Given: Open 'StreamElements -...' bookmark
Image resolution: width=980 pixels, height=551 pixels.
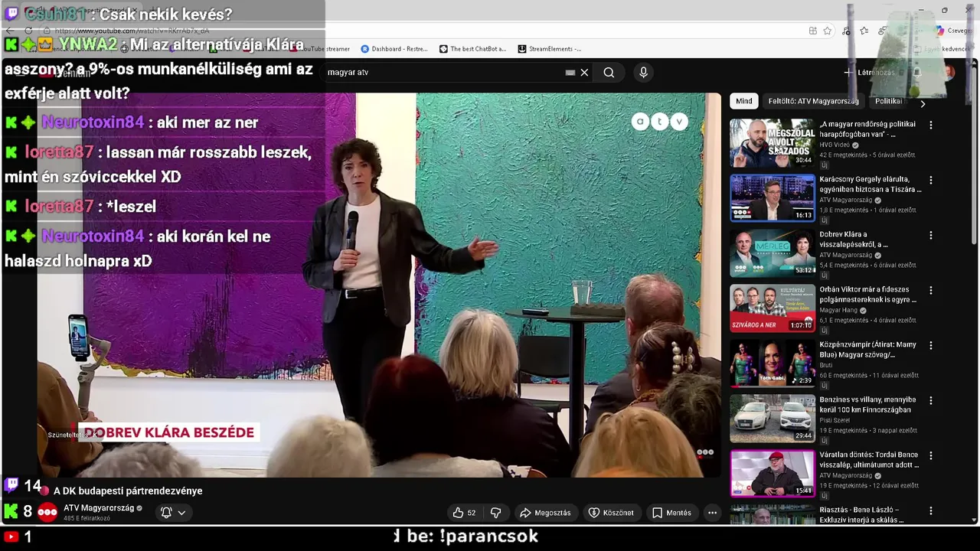Looking at the screenshot, I should (x=550, y=49).
